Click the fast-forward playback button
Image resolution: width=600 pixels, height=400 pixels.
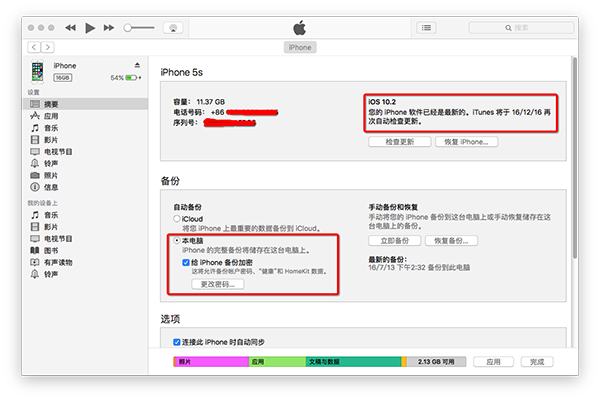tap(109, 28)
